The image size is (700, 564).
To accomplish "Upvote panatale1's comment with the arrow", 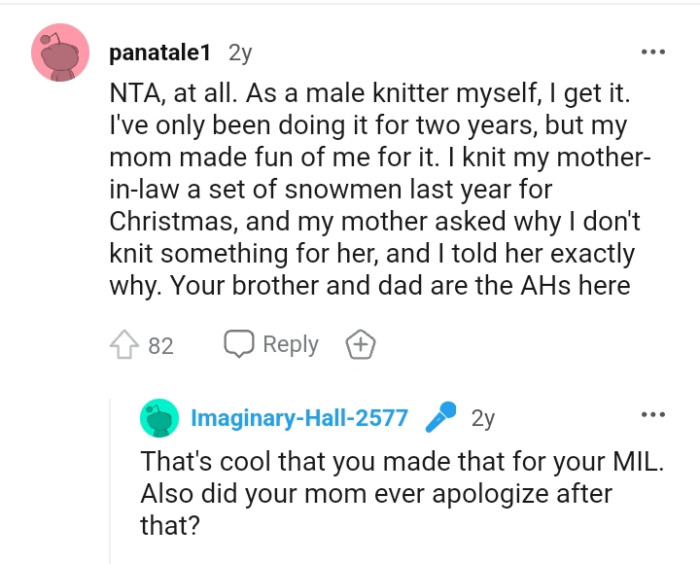I will coord(123,345).
